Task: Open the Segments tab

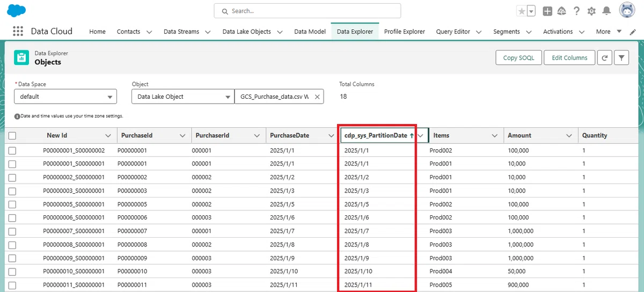Action: pos(507,32)
